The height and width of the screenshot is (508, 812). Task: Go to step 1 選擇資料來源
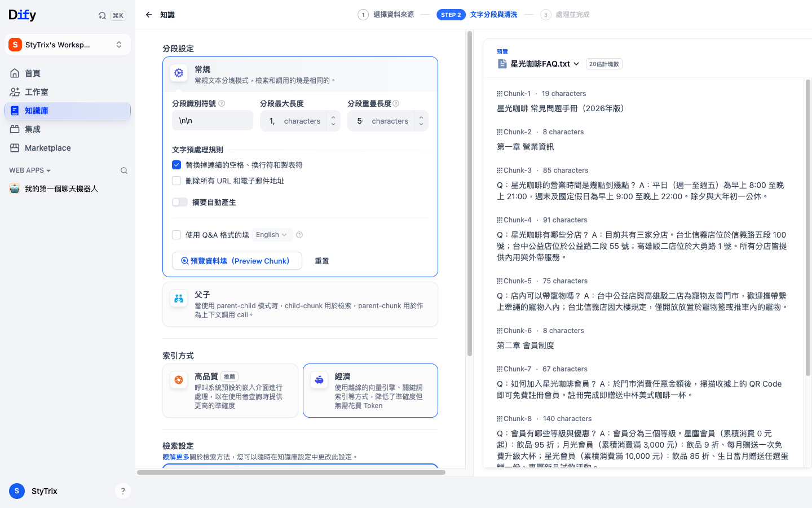pyautogui.click(x=386, y=15)
